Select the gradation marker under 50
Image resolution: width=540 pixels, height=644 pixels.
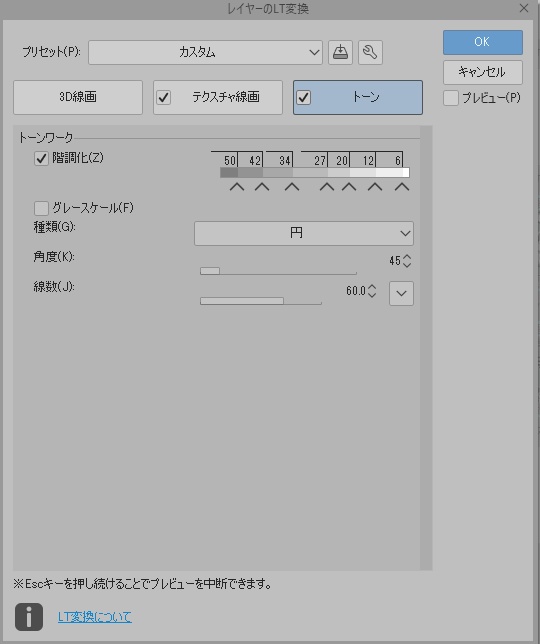pyautogui.click(x=237, y=187)
